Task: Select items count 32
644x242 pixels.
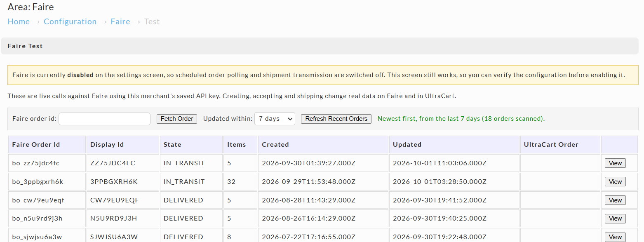Action: pos(240,182)
